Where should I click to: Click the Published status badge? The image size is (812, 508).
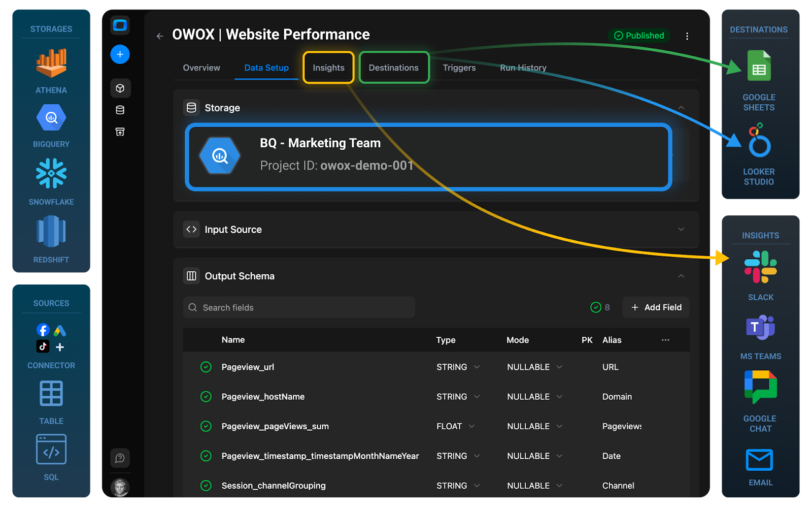(638, 36)
